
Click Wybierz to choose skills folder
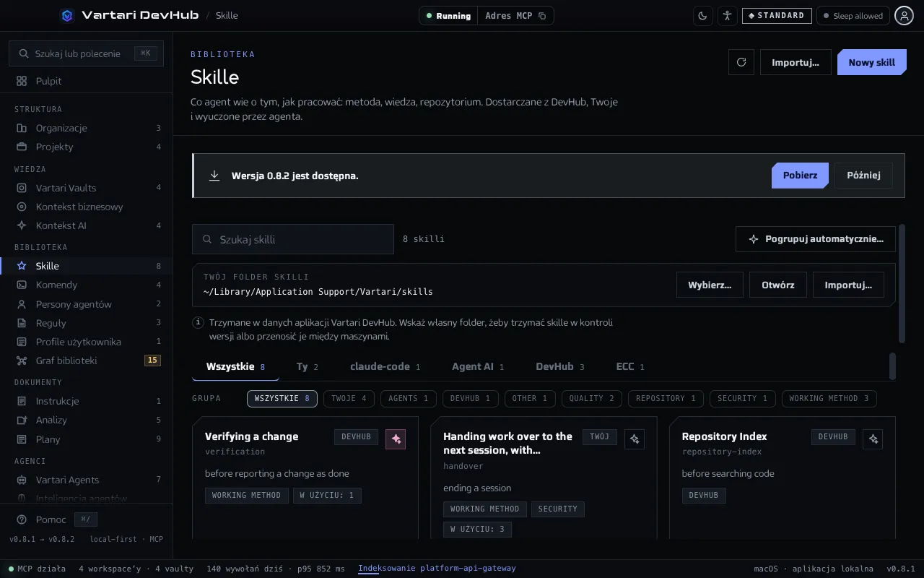(710, 285)
